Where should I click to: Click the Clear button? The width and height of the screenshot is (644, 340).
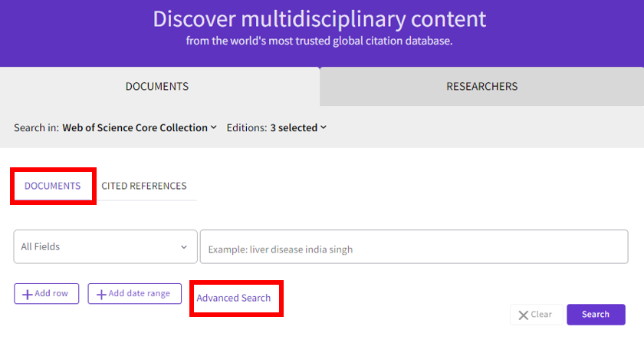point(537,315)
